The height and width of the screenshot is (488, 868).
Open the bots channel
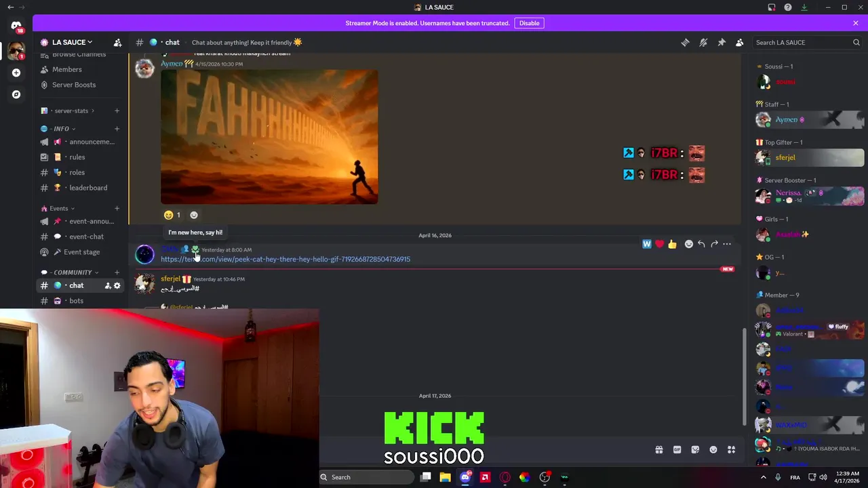(x=80, y=301)
